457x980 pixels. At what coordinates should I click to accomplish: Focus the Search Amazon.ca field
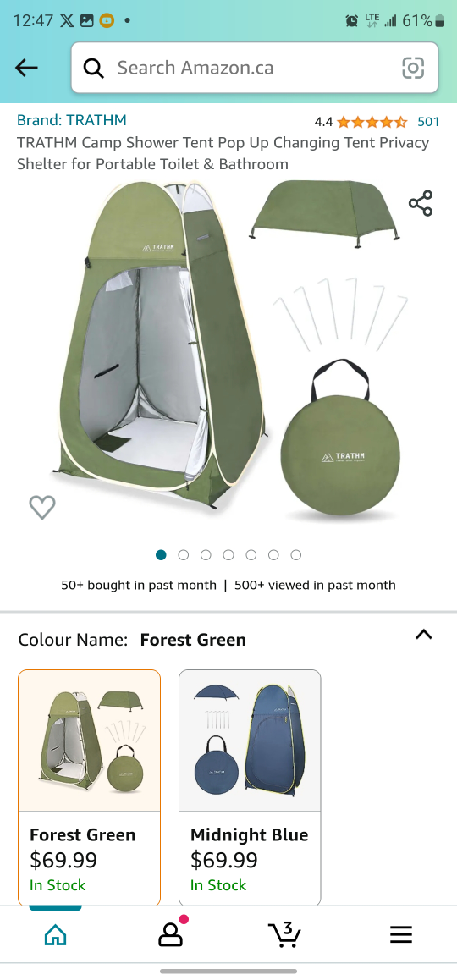coord(255,68)
